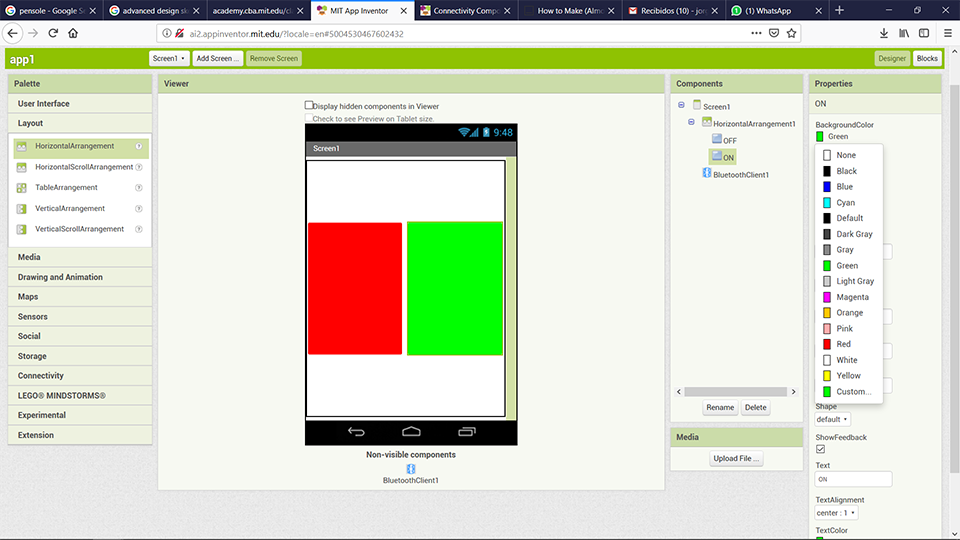Screen dimensions: 960x540
Task: Click the Add Screen button
Action: pos(217,58)
